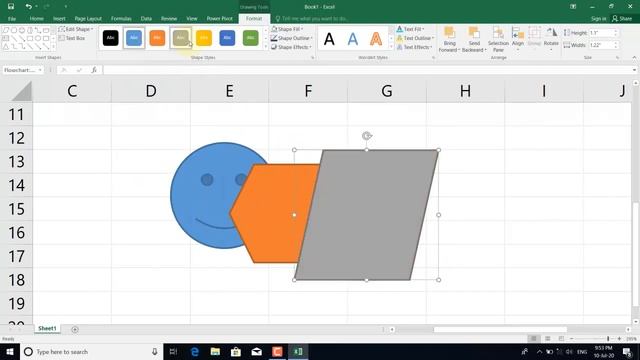Click Sign in at the top right
640x360 pixels.
point(598,18)
